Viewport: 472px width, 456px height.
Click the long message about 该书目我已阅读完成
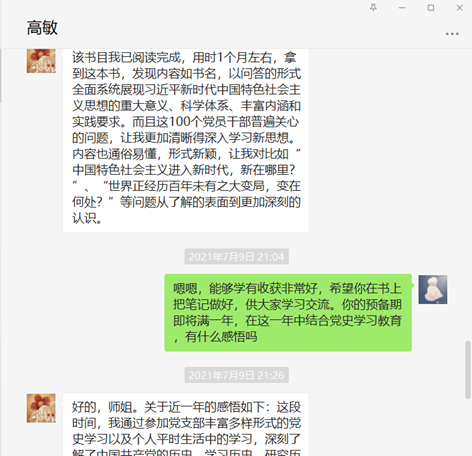click(x=186, y=140)
